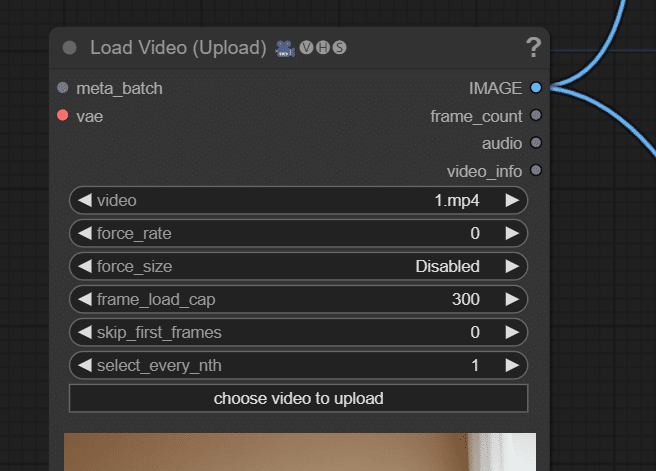Click the help question mark icon
Viewport: 656px width, 471px height.
533,47
